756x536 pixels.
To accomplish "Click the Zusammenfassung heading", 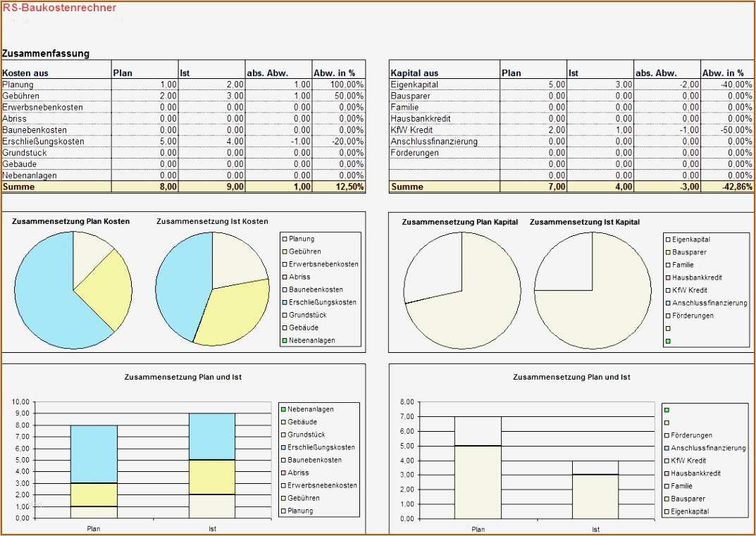I will pyautogui.click(x=44, y=53).
